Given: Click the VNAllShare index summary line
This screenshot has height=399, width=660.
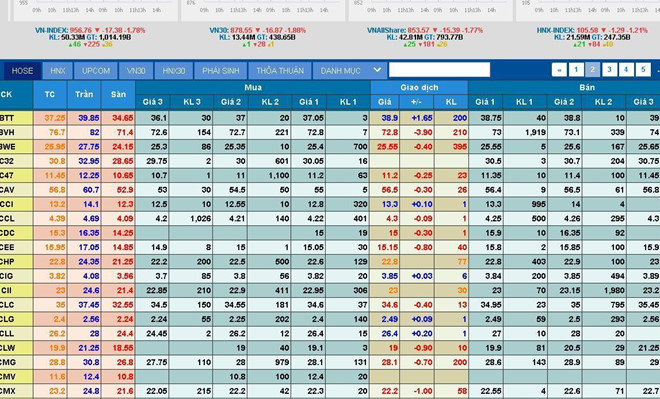Looking at the screenshot, I should point(425,30).
